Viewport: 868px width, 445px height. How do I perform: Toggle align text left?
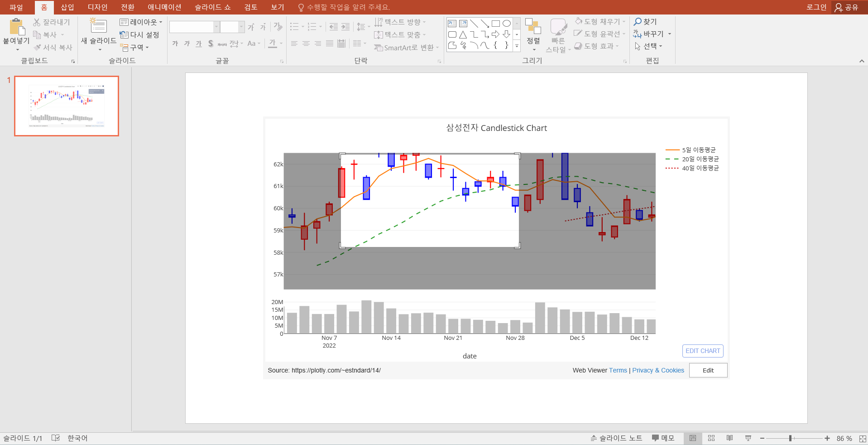pyautogui.click(x=294, y=44)
